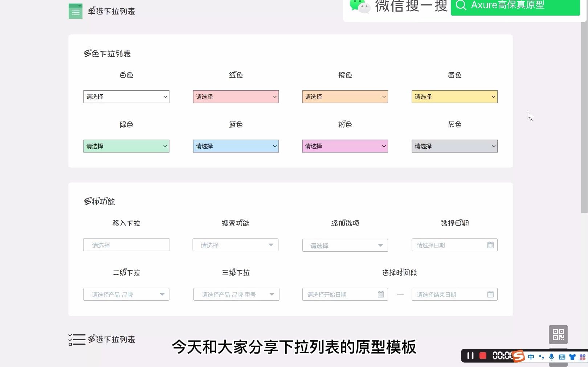Click the 请选择结束日期 input text

pyautogui.click(x=437, y=295)
